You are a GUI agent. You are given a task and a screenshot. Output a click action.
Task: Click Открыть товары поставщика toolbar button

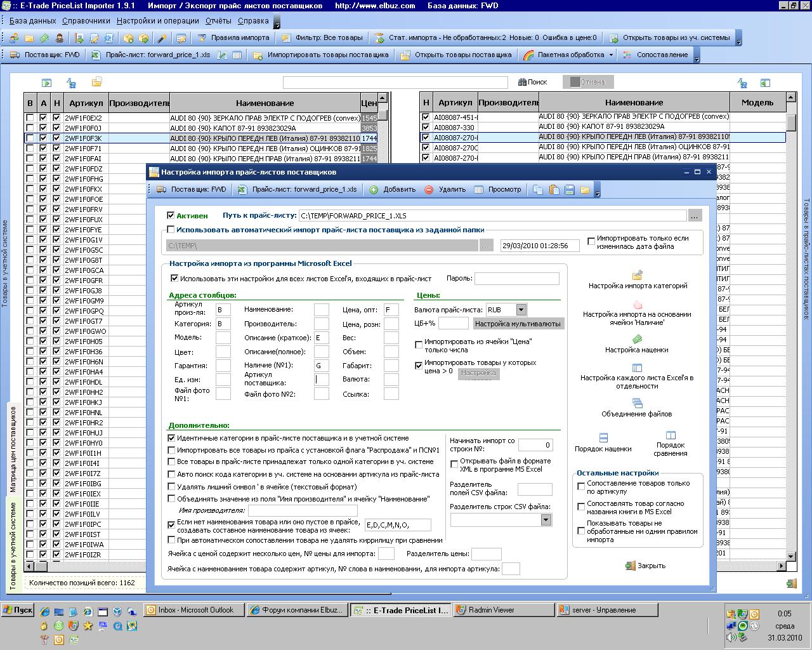[456, 55]
